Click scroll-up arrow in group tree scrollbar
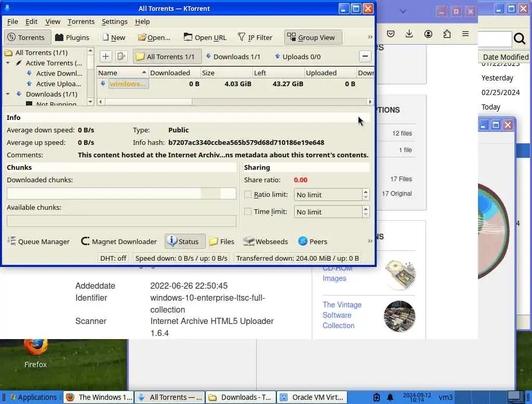This screenshot has width=532, height=404. click(x=90, y=50)
